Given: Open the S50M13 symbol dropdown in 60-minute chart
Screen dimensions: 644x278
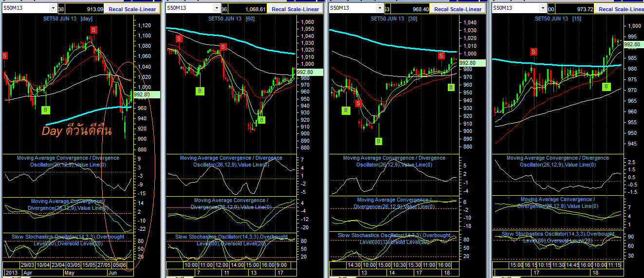Looking at the screenshot, I should [x=217, y=8].
